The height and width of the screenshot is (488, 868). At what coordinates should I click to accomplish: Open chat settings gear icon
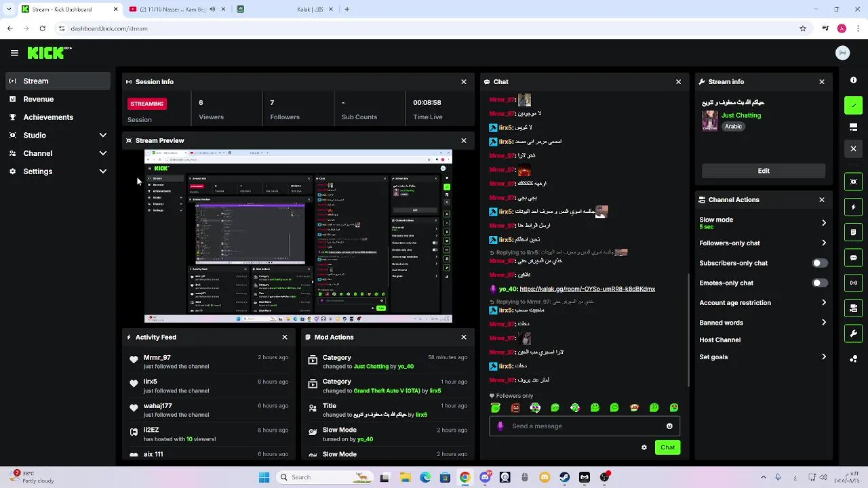pos(644,447)
